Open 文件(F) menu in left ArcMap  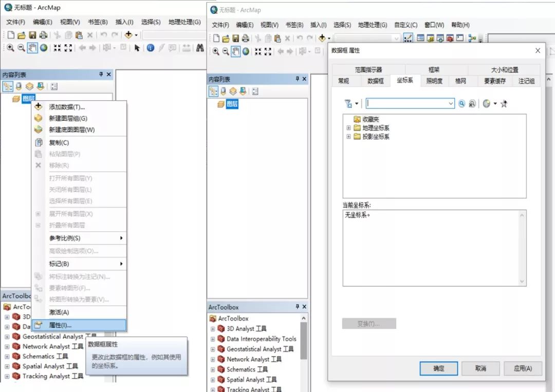(15, 22)
